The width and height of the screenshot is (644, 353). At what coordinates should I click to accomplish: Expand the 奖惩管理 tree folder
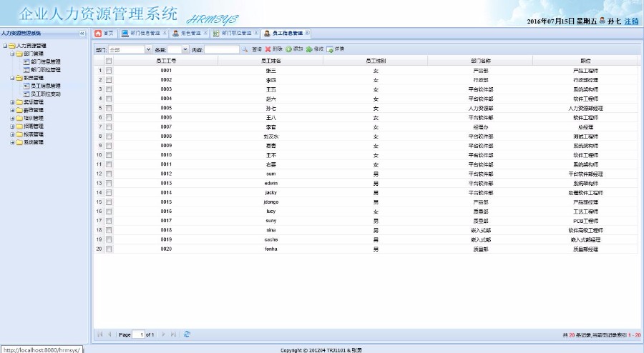(x=12, y=102)
